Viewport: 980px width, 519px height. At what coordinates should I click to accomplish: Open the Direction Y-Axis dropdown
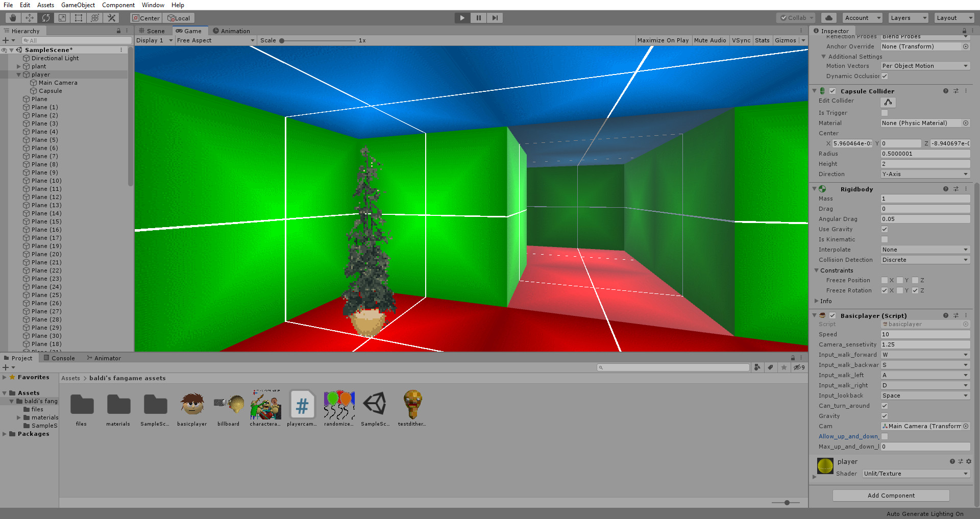pyautogui.click(x=925, y=174)
